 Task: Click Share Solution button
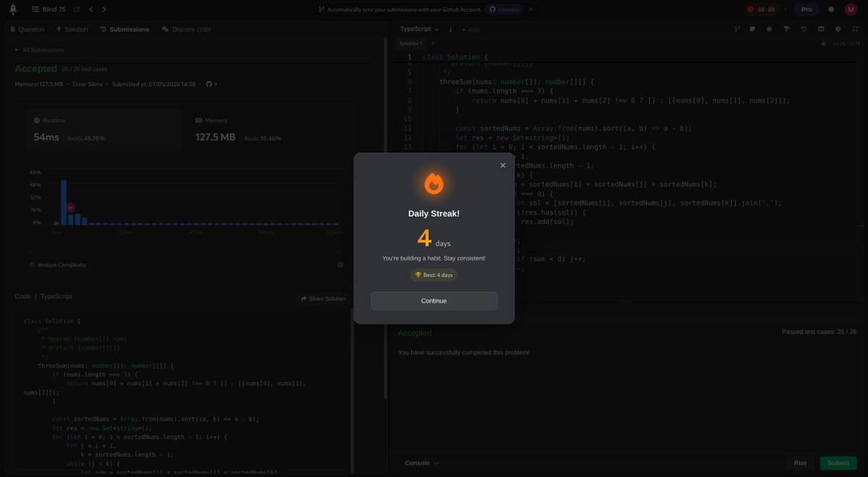pos(323,299)
